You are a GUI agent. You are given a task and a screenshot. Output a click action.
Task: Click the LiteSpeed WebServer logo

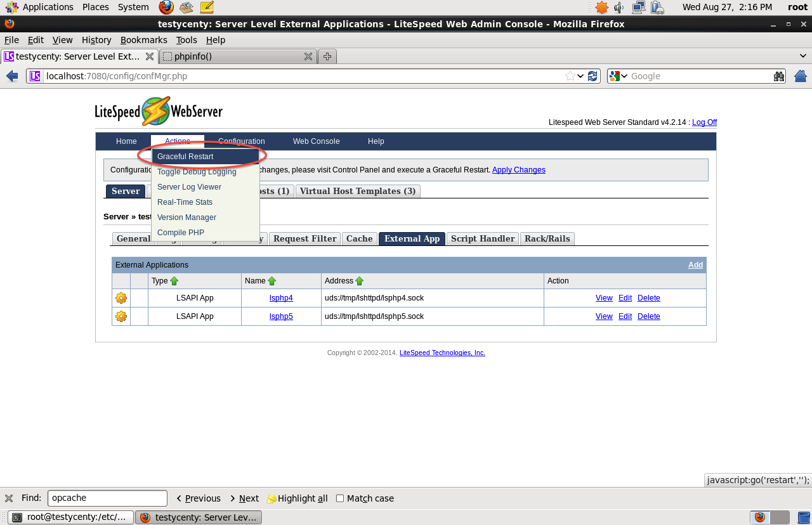click(x=159, y=112)
